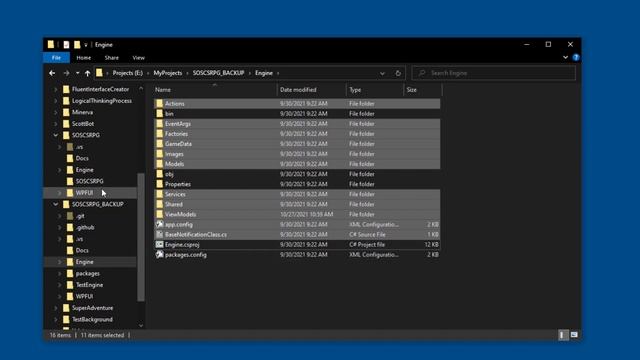
Task: Select the Shared folder icon
Action: pyautogui.click(x=159, y=204)
